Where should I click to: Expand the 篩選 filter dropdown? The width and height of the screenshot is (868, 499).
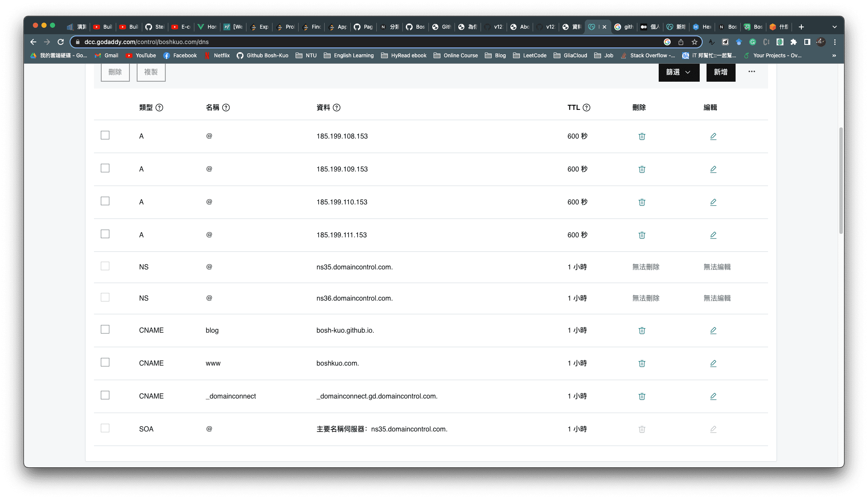pyautogui.click(x=679, y=72)
